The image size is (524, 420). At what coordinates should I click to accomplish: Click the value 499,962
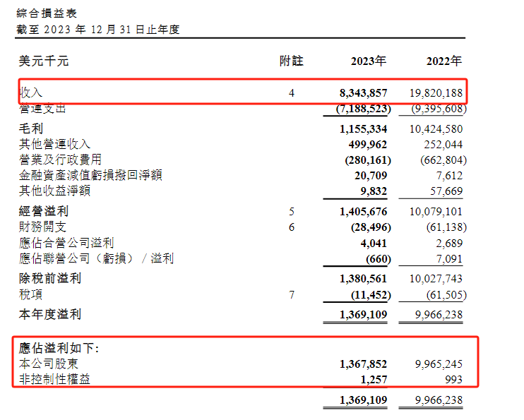point(368,145)
